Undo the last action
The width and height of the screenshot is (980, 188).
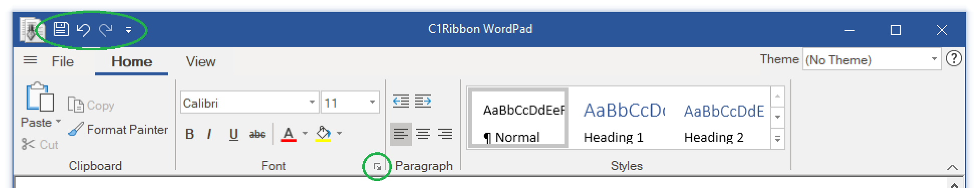83,30
